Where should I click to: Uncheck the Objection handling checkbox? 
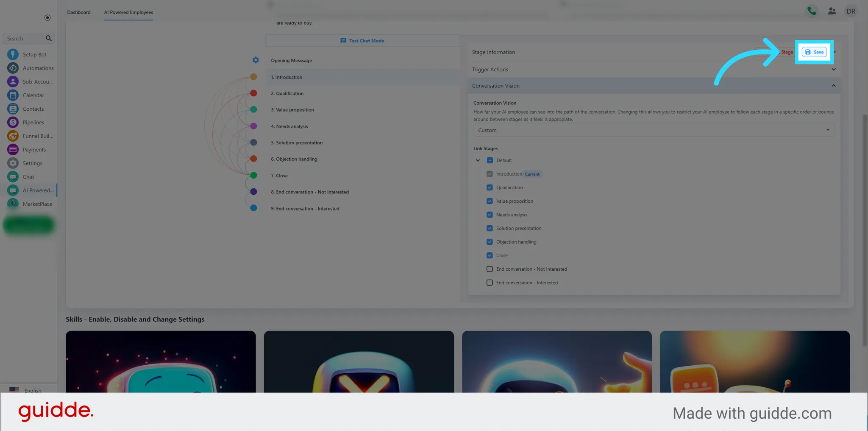[x=490, y=242]
